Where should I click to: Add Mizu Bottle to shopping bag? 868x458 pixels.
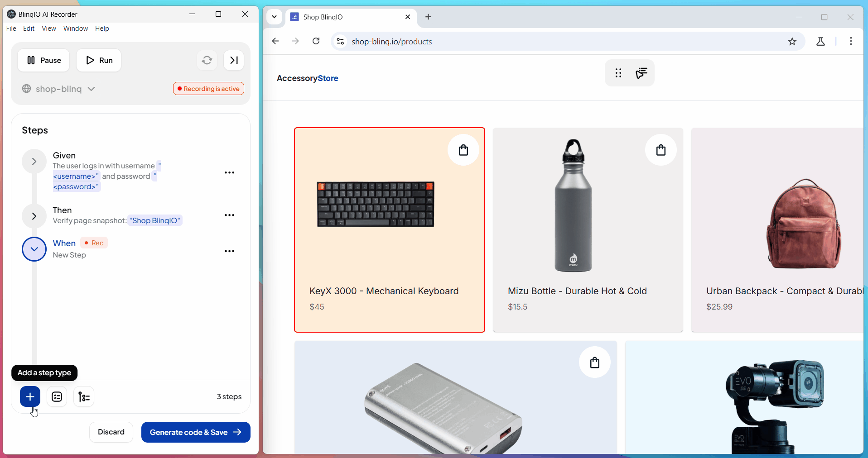[x=661, y=150]
